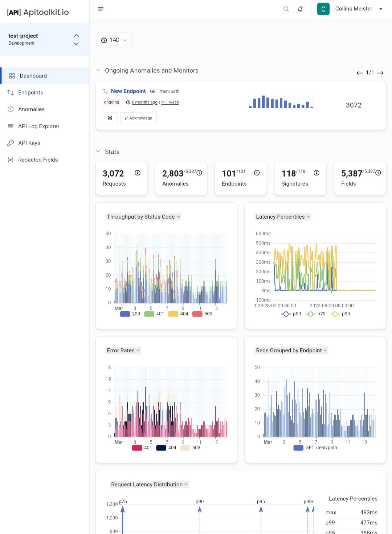Click the 5,387 Fields value
This screenshot has height=534, width=392.
[352, 174]
